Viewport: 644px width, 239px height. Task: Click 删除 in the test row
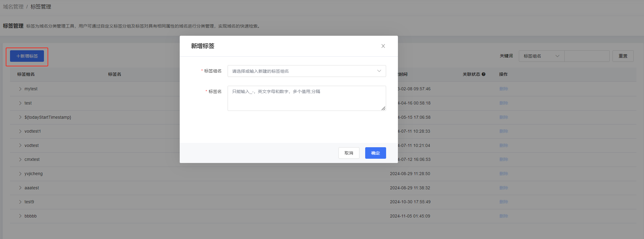point(504,103)
